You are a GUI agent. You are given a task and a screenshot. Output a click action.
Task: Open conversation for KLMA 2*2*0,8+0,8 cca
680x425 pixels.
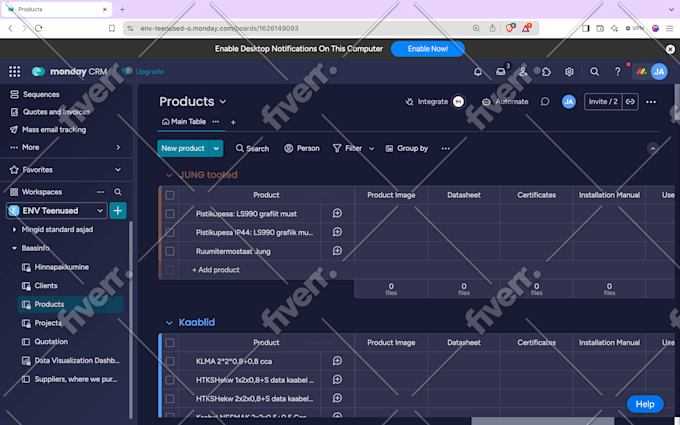pyautogui.click(x=337, y=361)
